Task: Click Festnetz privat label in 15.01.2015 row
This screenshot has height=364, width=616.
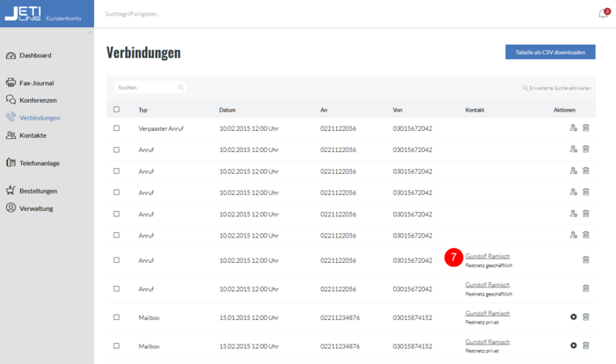Action: pos(482,323)
